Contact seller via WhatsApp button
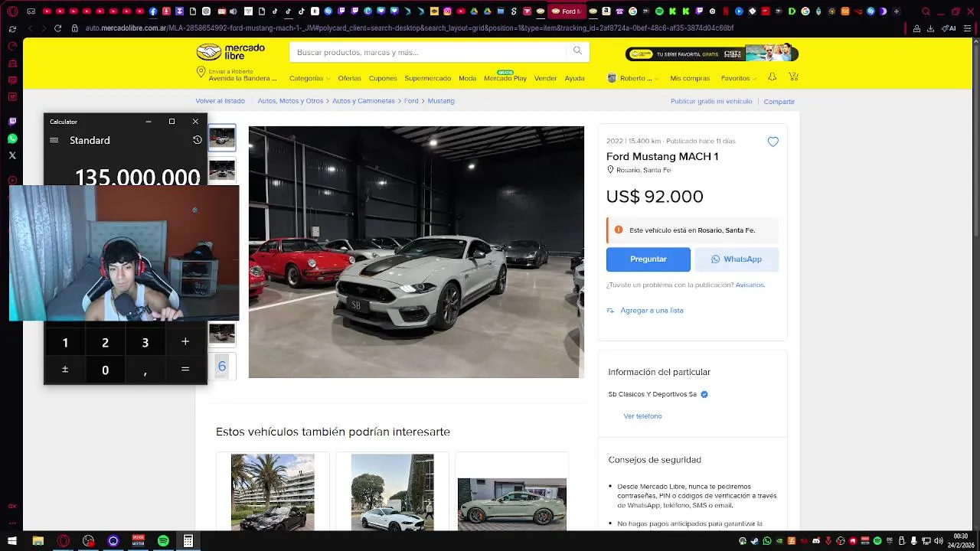Image resolution: width=980 pixels, height=551 pixels. 737,259
